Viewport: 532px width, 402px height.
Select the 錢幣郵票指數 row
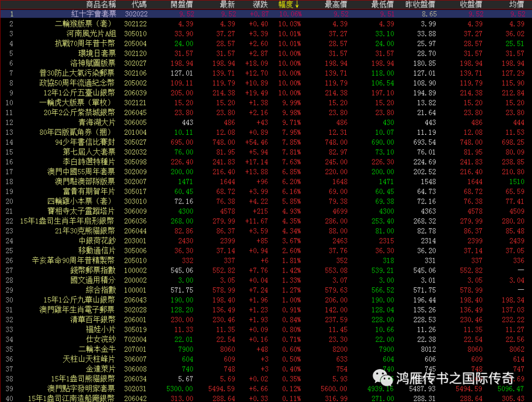pos(266,271)
